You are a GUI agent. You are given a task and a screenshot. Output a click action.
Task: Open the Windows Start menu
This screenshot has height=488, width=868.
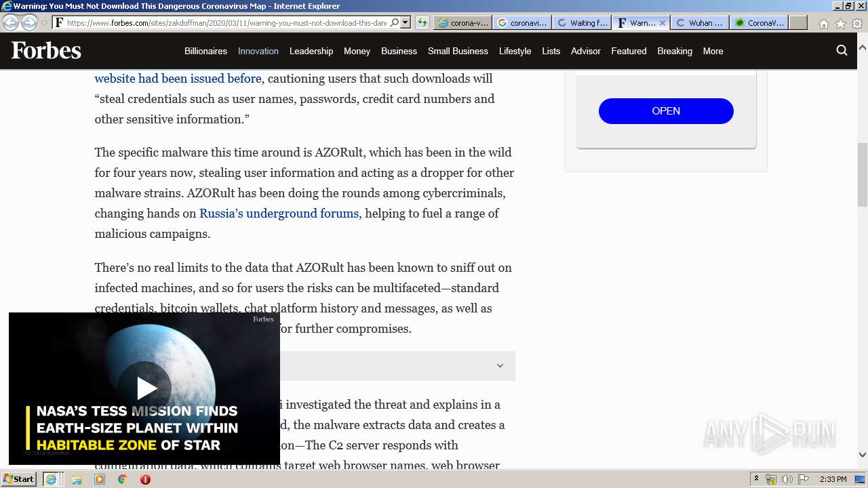pyautogui.click(x=19, y=479)
